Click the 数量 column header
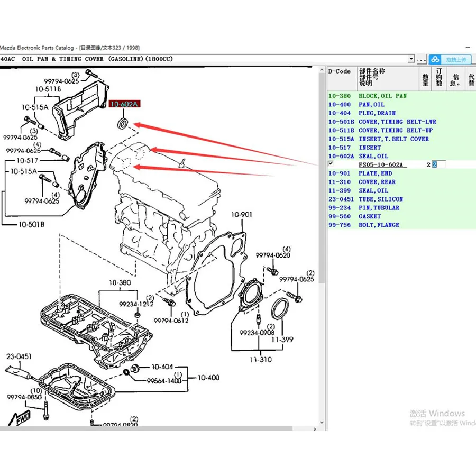The width and height of the screenshot is (476, 476). (x=425, y=79)
